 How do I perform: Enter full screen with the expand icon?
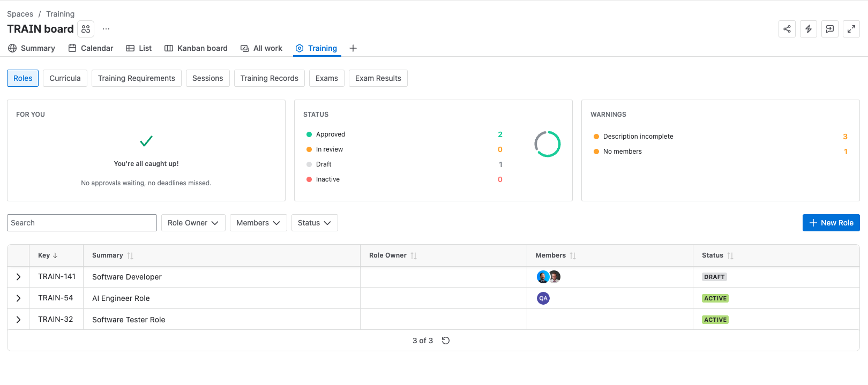click(x=851, y=29)
